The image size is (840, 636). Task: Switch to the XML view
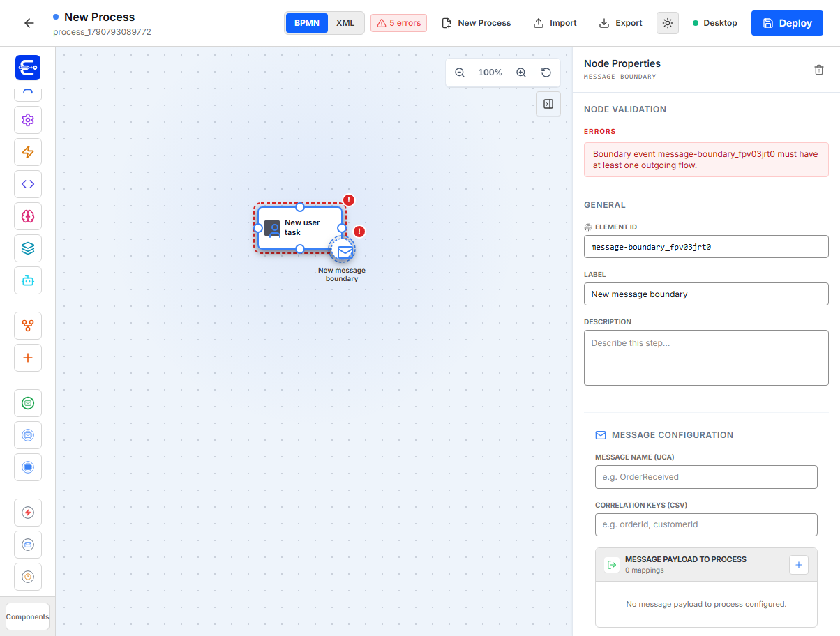tap(345, 23)
